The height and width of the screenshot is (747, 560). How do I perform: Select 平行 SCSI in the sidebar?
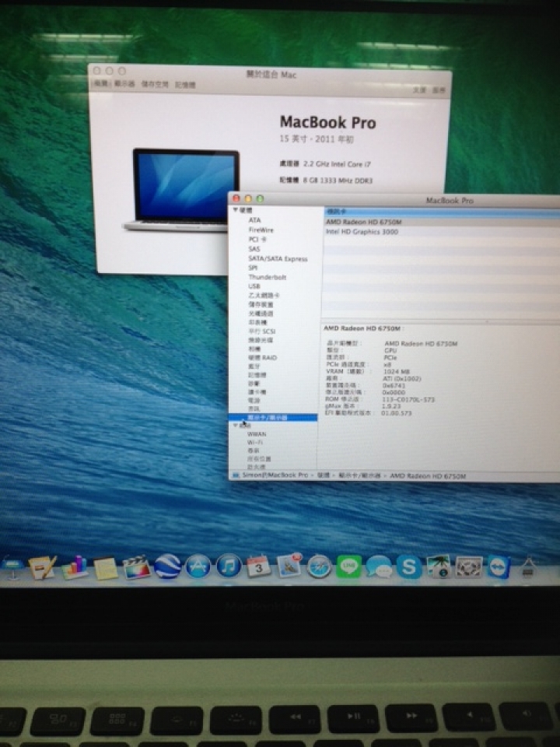[x=261, y=331]
